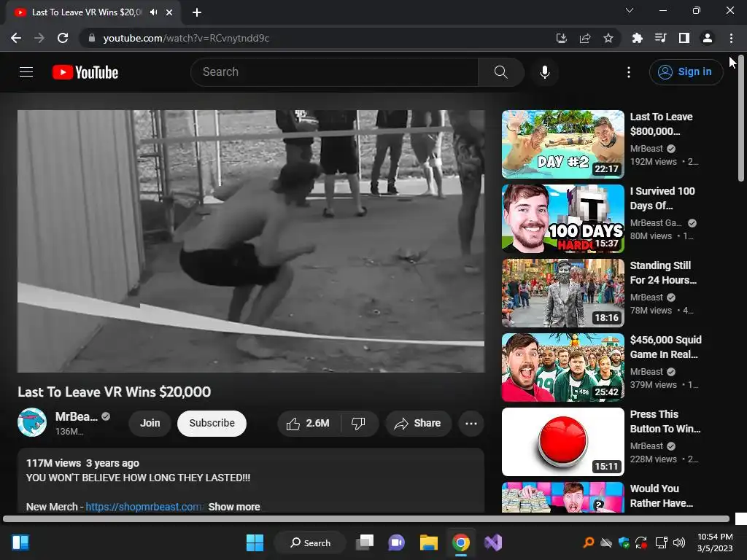Click the address bar URL

pyautogui.click(x=186, y=38)
